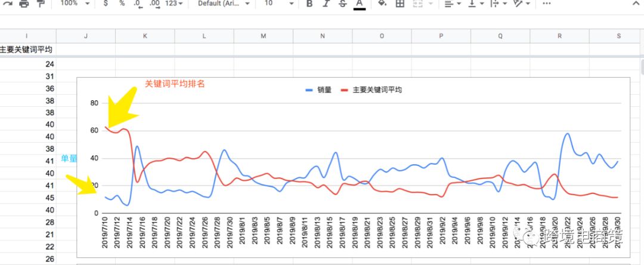Screen dimensions: 644x265
Task: Click the 主要关键词平均 legend entry in chart
Action: 371,90
